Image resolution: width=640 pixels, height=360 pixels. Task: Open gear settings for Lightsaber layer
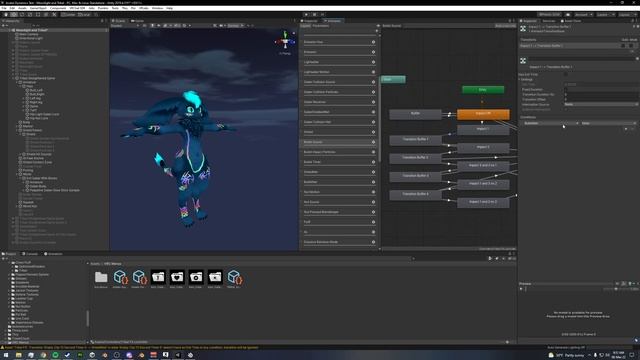pyautogui.click(x=373, y=62)
